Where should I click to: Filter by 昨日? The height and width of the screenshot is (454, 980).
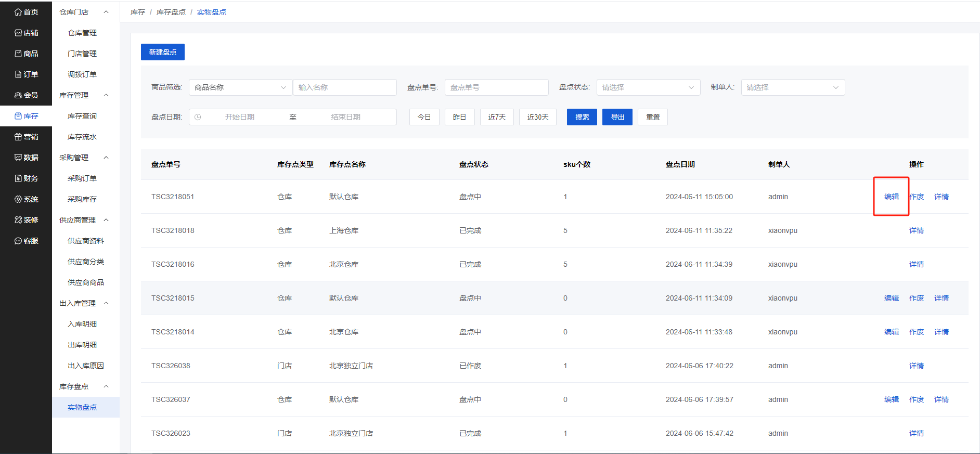tap(460, 117)
